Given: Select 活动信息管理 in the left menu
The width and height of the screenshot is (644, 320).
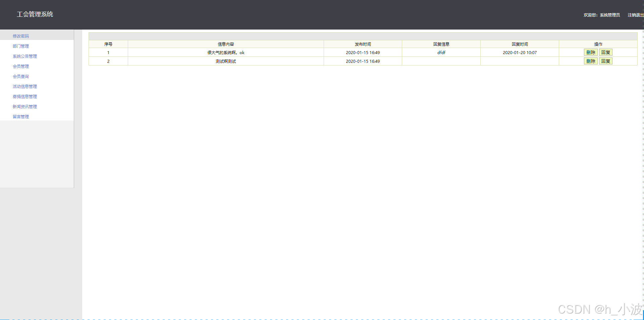Looking at the screenshot, I should click(24, 86).
